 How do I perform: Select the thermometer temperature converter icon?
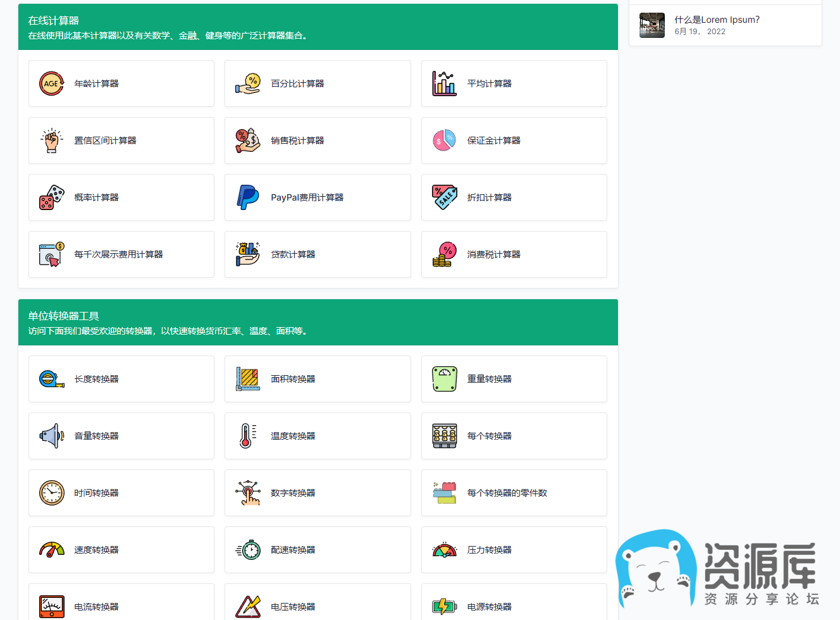248,436
